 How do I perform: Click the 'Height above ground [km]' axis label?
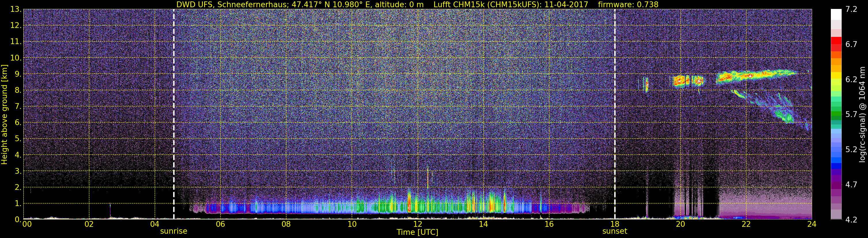coord(4,114)
